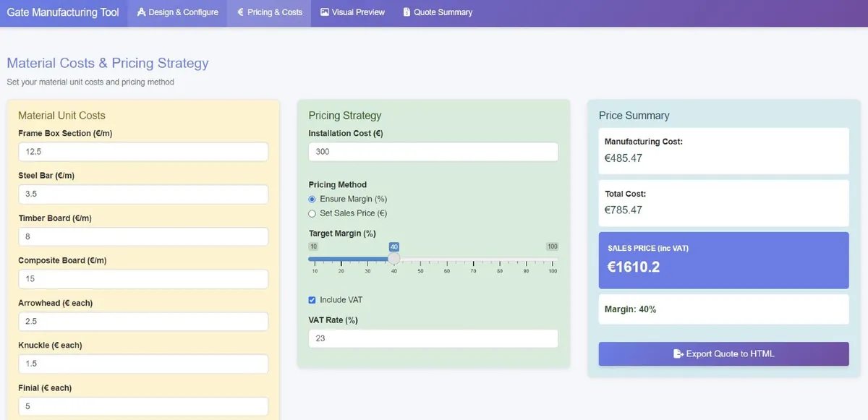Click the Price Summary panel heading
868x420 pixels.
coord(634,116)
